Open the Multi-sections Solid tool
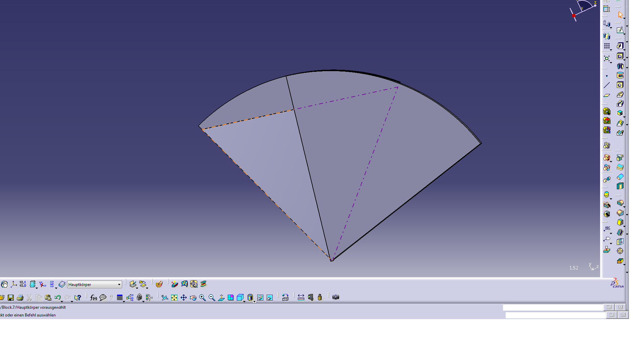The width and height of the screenshot is (644, 349). [x=620, y=123]
